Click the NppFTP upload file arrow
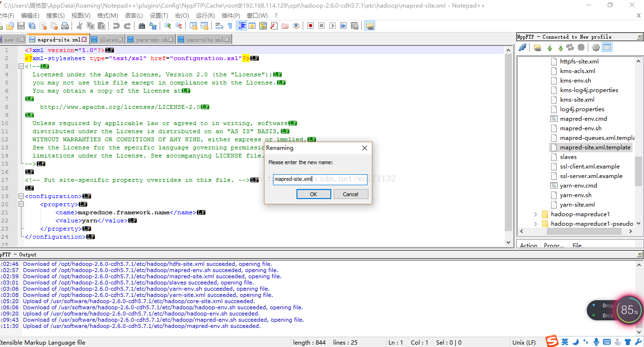The image size is (644, 347). coord(561,47)
